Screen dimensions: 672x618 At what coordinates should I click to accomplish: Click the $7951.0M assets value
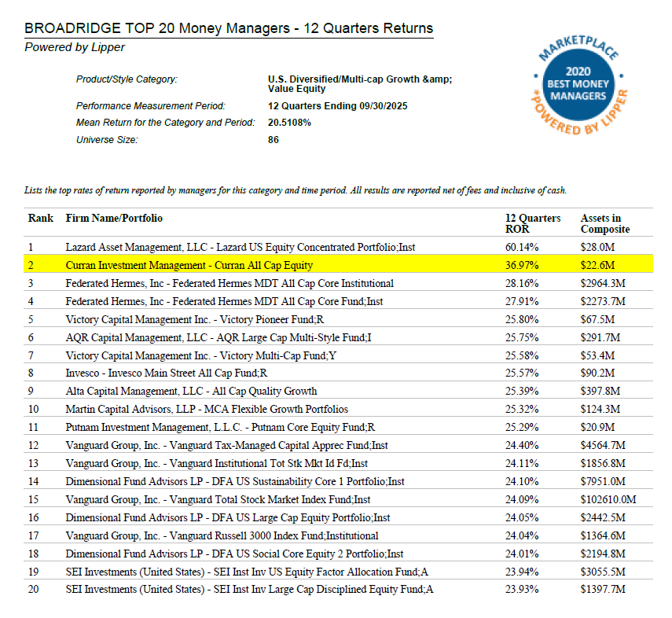(x=603, y=482)
